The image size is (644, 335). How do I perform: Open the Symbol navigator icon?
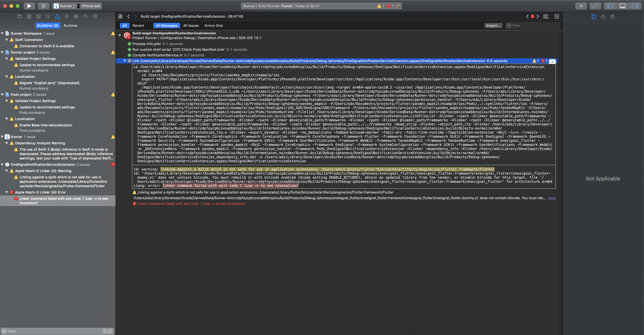[x=38, y=17]
